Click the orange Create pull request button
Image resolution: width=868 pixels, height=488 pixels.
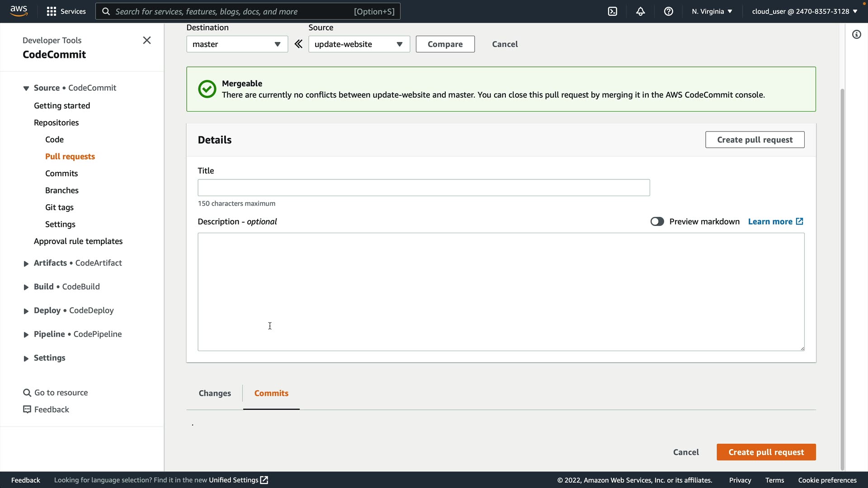766,452
